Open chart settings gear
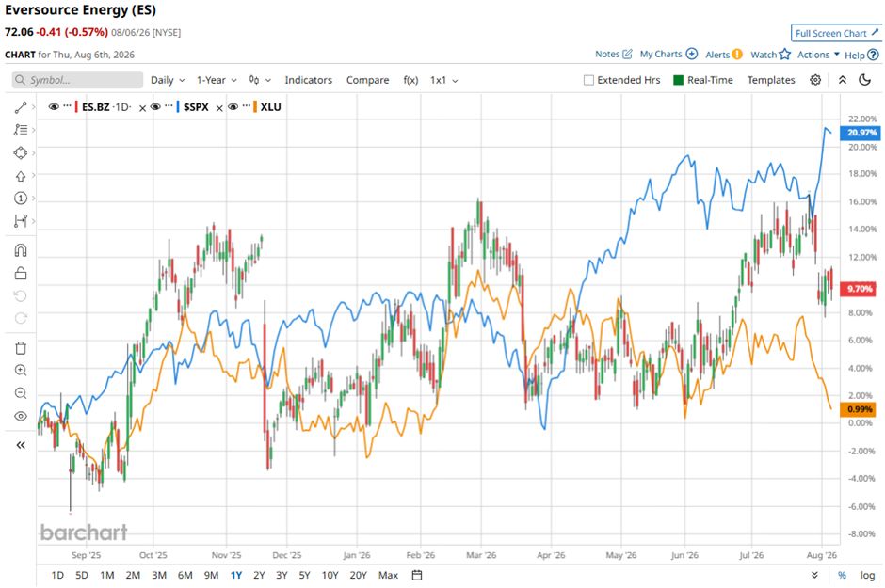 pyautogui.click(x=815, y=80)
